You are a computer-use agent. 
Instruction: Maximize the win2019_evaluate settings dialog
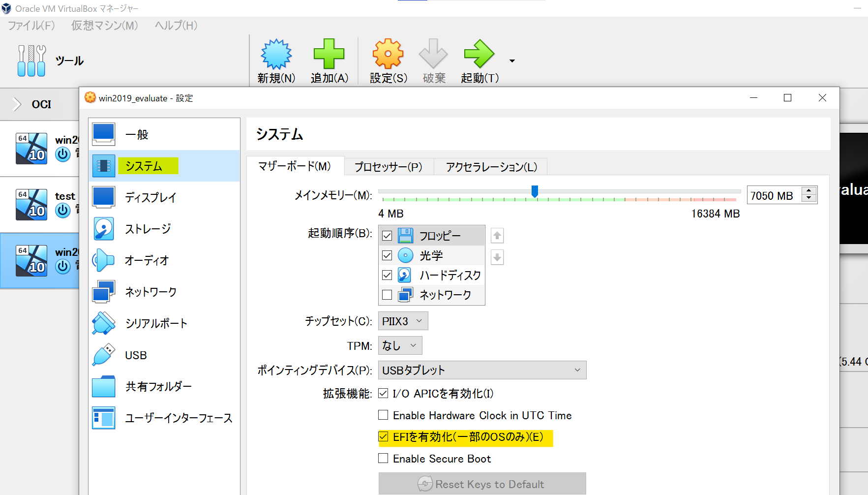pyautogui.click(x=787, y=98)
